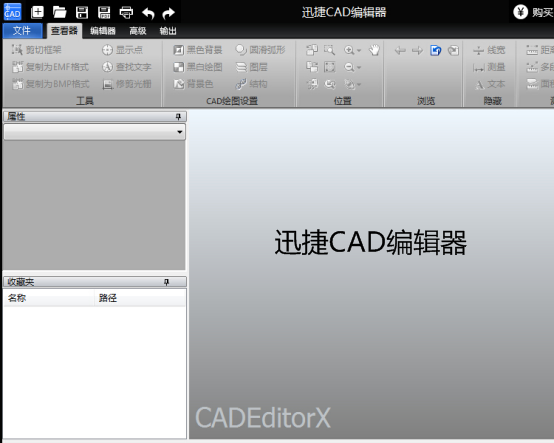Image resolution: width=554 pixels, height=443 pixels.
Task: Switch to the 输出 tab
Action: [168, 31]
